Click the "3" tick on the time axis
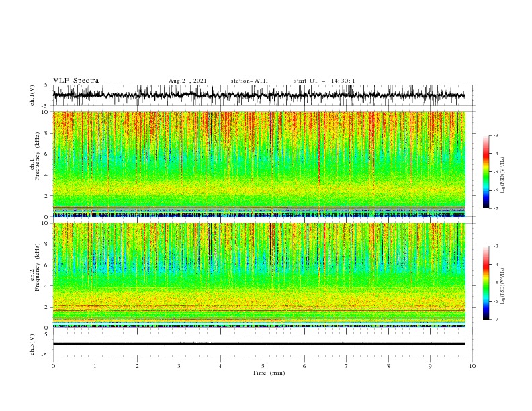 click(x=179, y=366)
